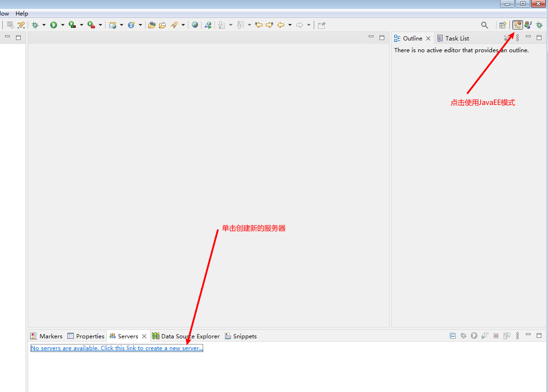Click start server in debug mode icon

click(463, 336)
